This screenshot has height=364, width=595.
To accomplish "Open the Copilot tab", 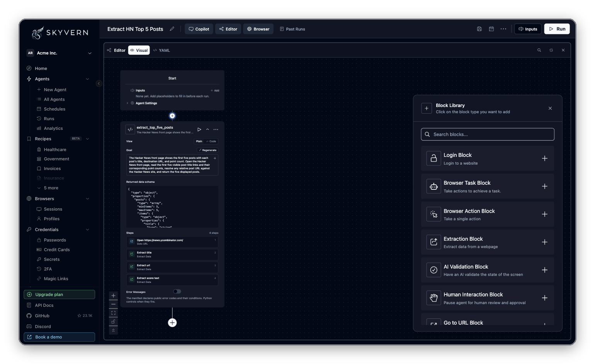I will pos(199,29).
